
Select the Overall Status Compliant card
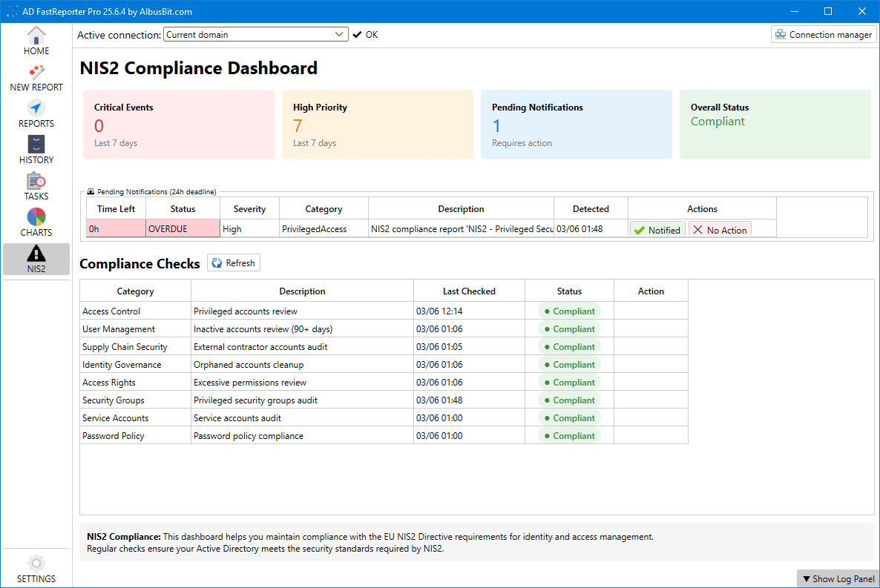tap(775, 125)
